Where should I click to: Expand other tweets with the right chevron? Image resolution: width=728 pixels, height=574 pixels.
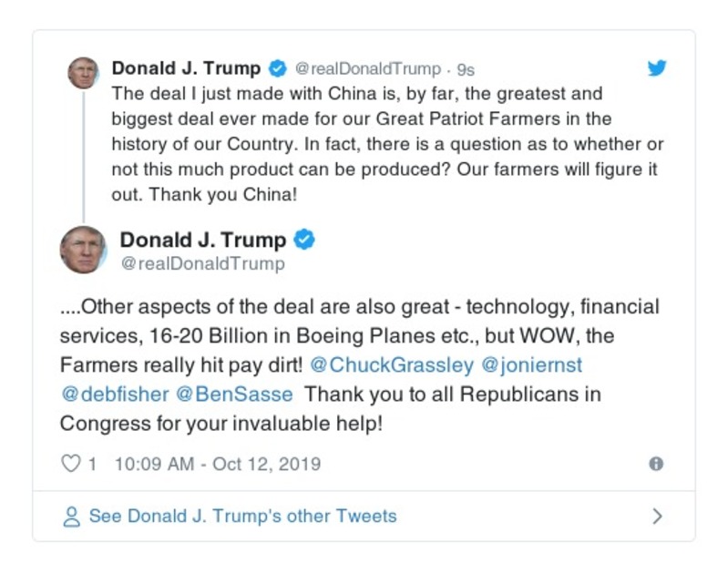(x=657, y=517)
